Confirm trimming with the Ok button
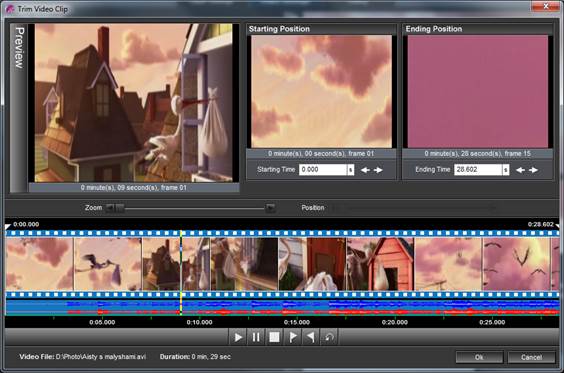This screenshot has width=564, height=373. pyautogui.click(x=479, y=357)
